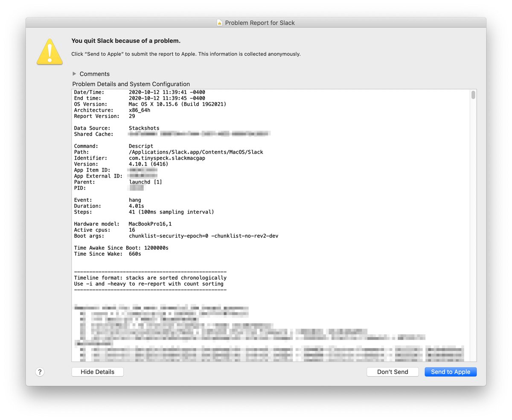Image resolution: width=512 pixels, height=420 pixels.
Task: Expand the Comments disclosure triangle
Action: click(75, 73)
